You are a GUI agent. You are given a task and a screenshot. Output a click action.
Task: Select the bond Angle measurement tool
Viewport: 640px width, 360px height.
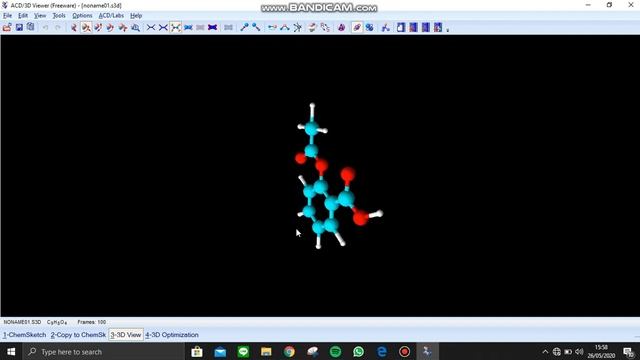(x=284, y=27)
